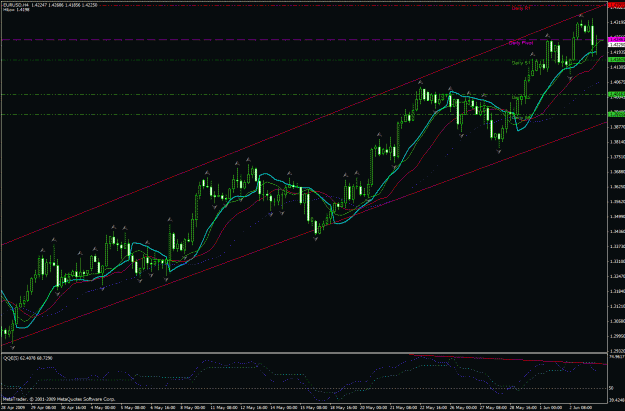Click the Daily R1 level label
The image size is (625, 411).
521,8
